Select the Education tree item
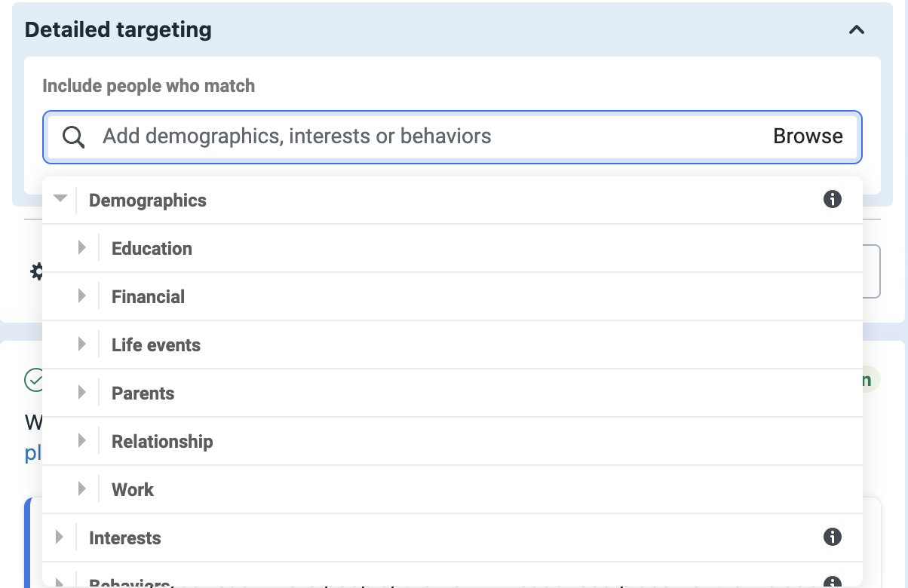 (x=452, y=248)
